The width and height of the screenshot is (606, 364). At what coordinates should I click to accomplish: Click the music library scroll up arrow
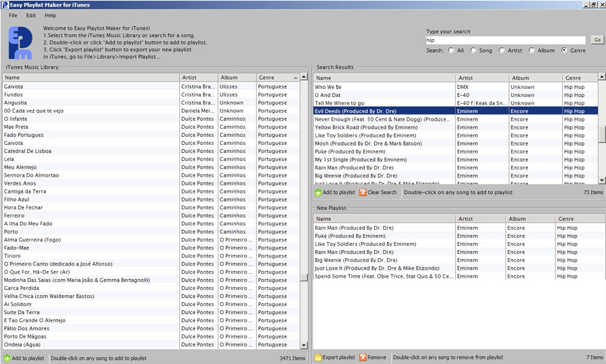[x=304, y=77]
